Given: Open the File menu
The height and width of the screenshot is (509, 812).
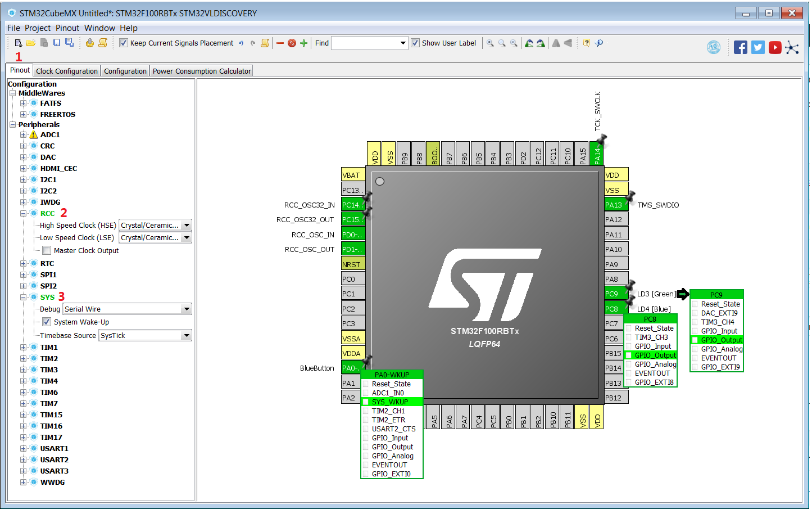Looking at the screenshot, I should 13,28.
